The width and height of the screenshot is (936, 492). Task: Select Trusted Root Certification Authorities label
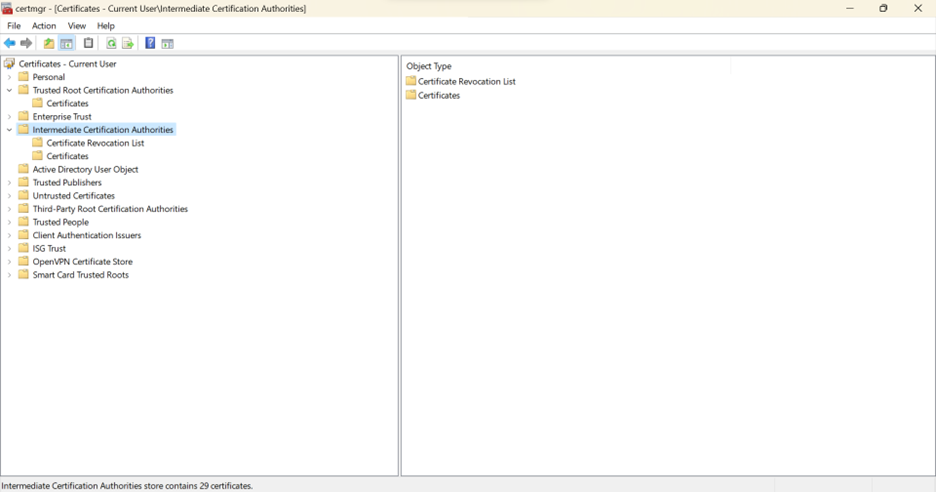tap(103, 90)
